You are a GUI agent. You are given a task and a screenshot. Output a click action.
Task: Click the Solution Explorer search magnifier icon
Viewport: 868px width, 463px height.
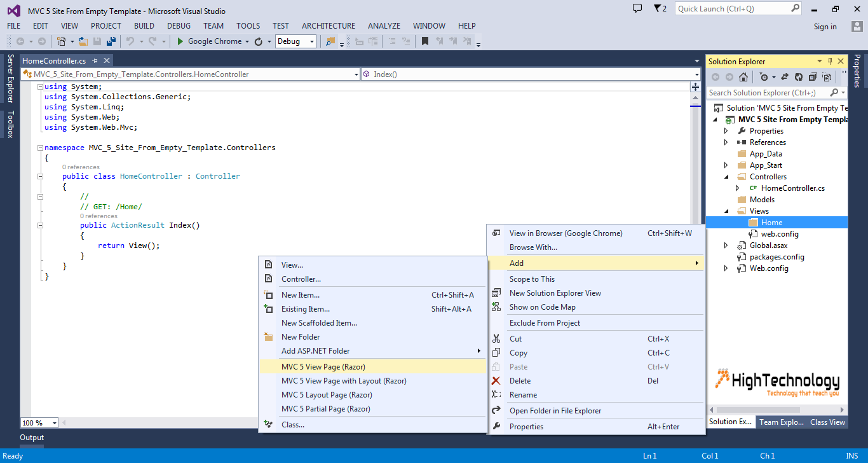(834, 93)
